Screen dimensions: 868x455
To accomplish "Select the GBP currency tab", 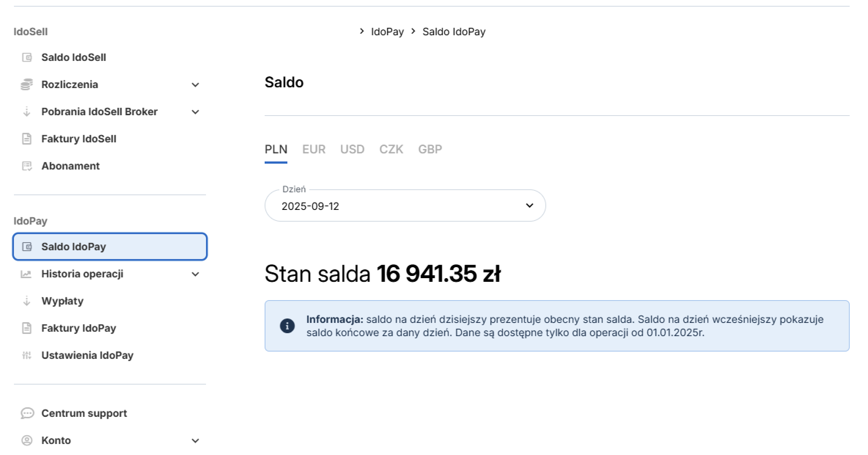I will (x=430, y=149).
